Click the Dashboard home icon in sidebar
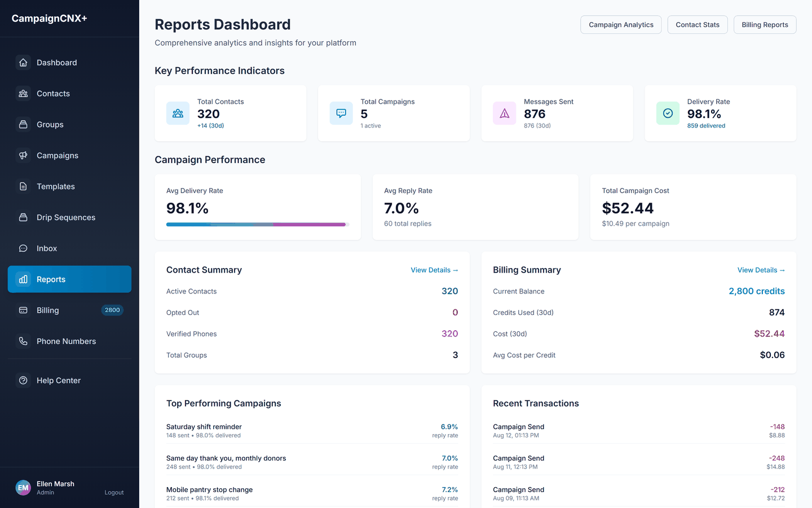 point(23,63)
